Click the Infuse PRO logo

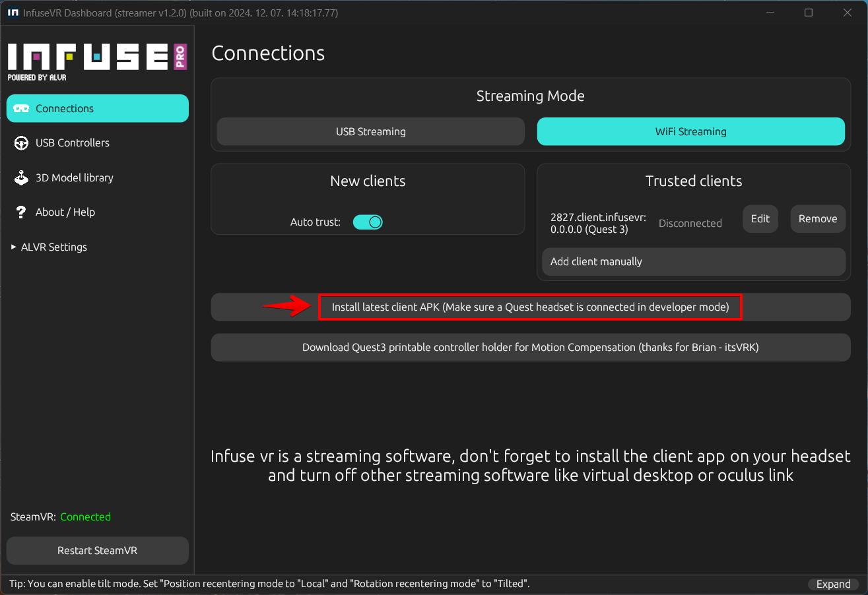tap(97, 62)
